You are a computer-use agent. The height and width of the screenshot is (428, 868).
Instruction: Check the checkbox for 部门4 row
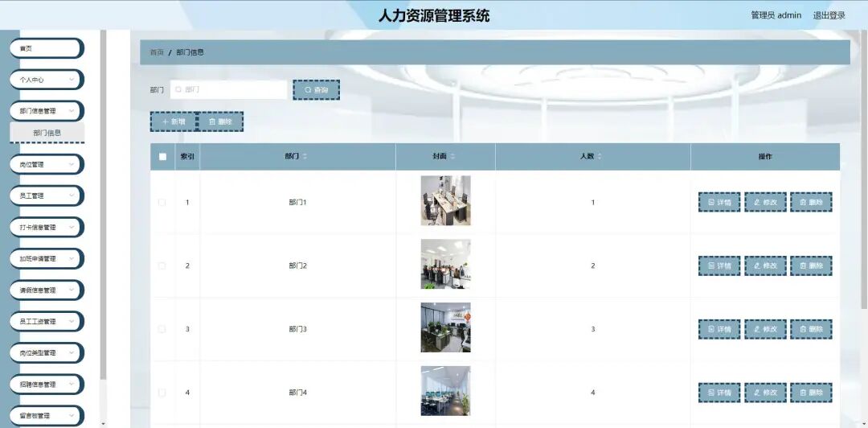pos(162,393)
